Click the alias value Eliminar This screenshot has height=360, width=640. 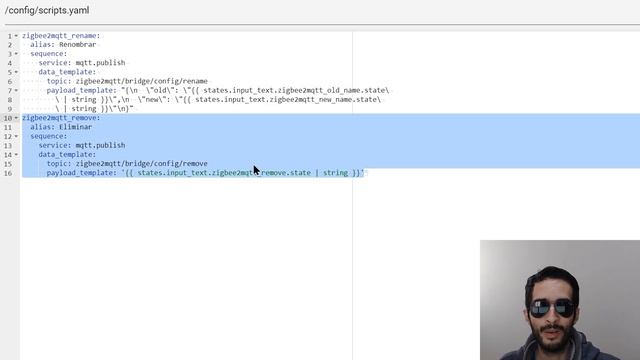tap(76, 127)
